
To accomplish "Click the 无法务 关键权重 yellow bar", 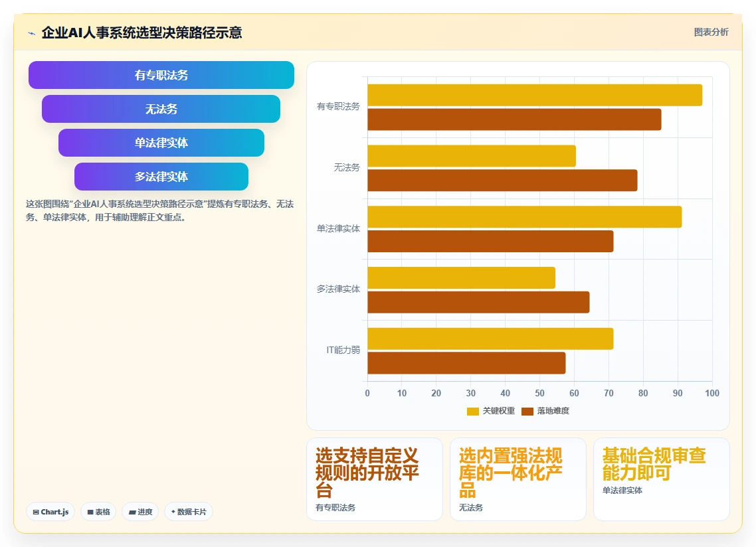I will point(472,156).
